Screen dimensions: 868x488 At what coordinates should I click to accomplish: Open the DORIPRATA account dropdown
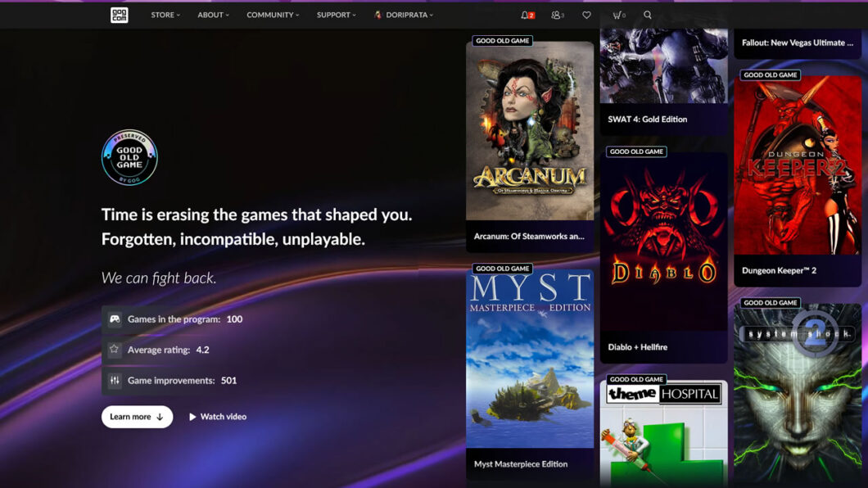tap(404, 15)
